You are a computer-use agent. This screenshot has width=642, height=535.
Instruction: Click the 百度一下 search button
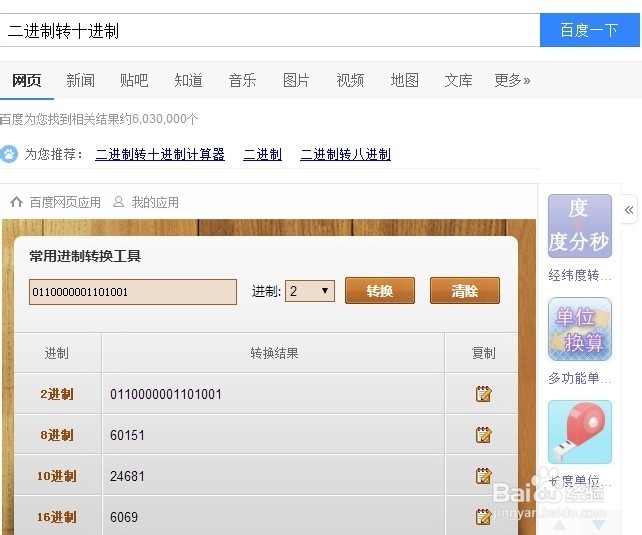pos(590,30)
